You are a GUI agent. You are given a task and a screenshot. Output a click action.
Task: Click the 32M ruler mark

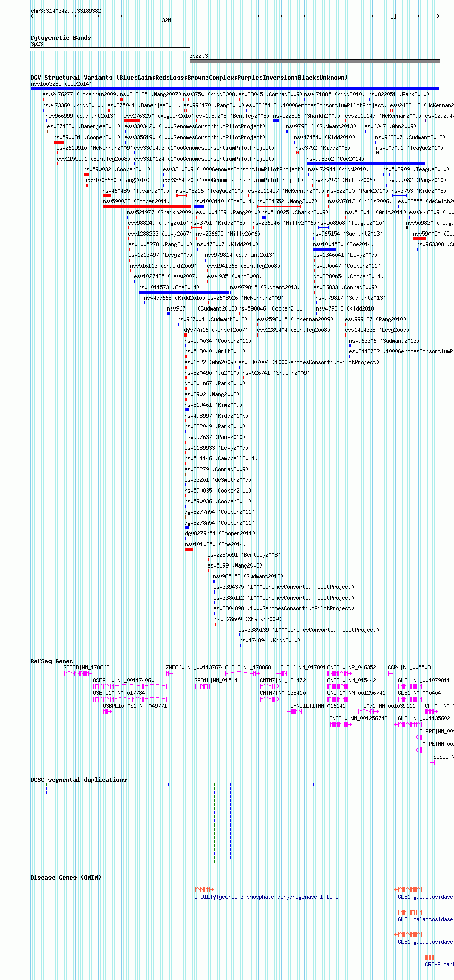(x=166, y=20)
